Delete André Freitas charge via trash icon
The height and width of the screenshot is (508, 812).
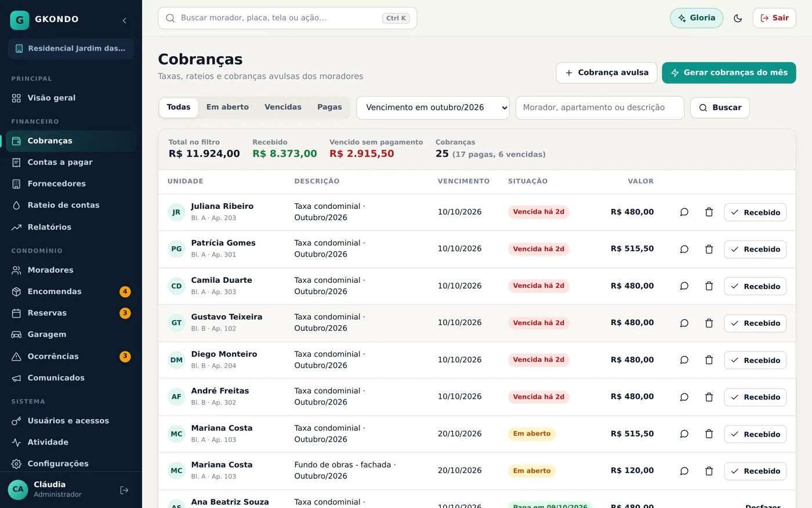[709, 397]
